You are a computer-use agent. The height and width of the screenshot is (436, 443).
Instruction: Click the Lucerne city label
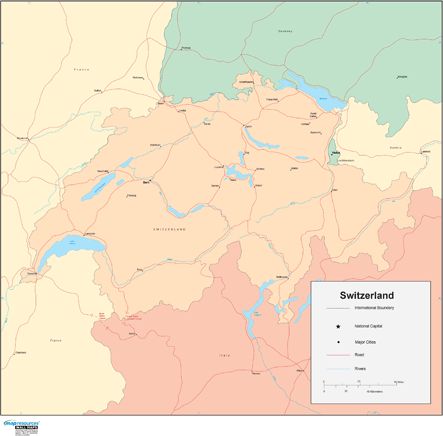219,167
